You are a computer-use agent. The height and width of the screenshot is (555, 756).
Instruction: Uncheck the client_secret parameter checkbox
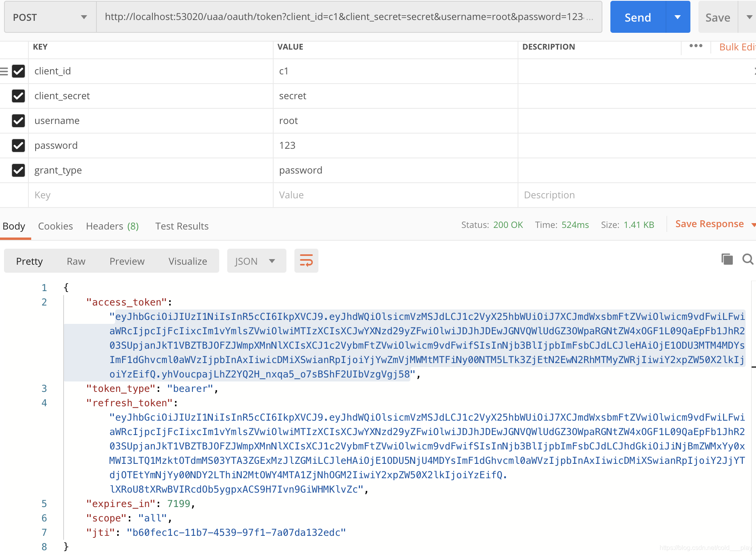click(x=18, y=96)
